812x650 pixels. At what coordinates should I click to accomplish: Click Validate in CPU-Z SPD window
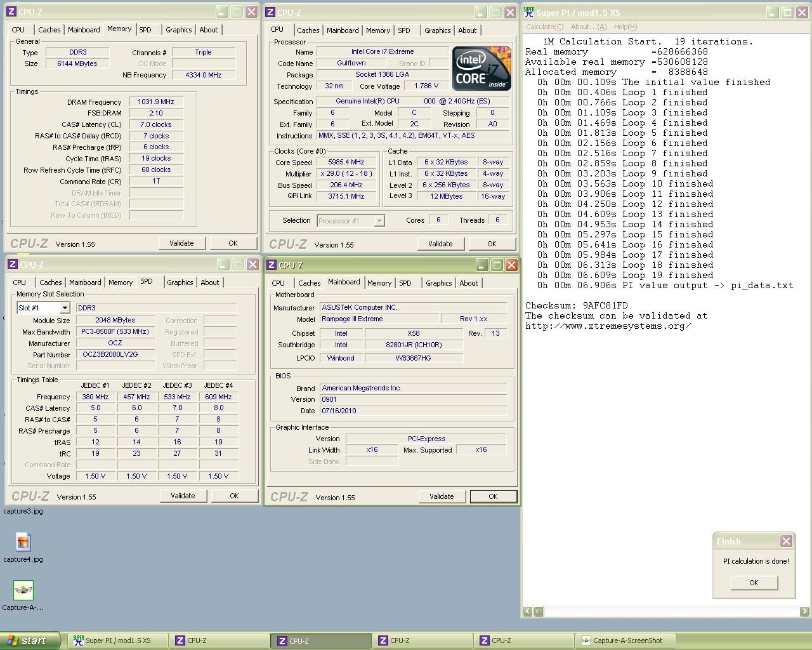coord(183,496)
